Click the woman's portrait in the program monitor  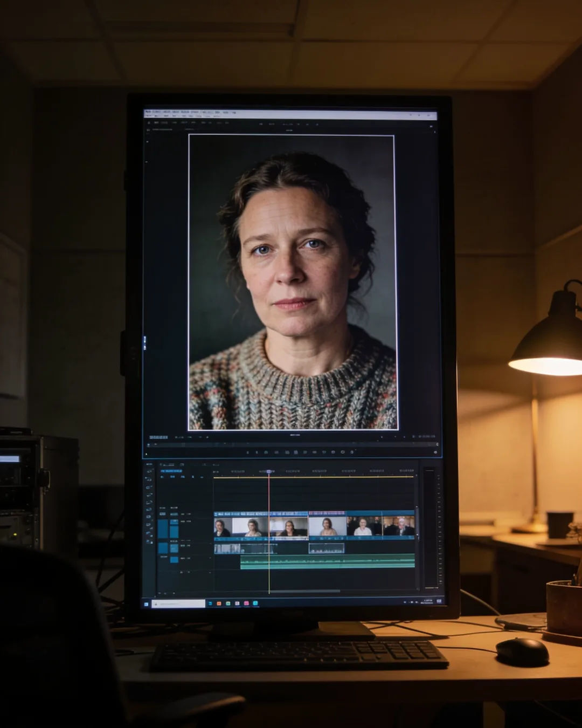point(293,282)
